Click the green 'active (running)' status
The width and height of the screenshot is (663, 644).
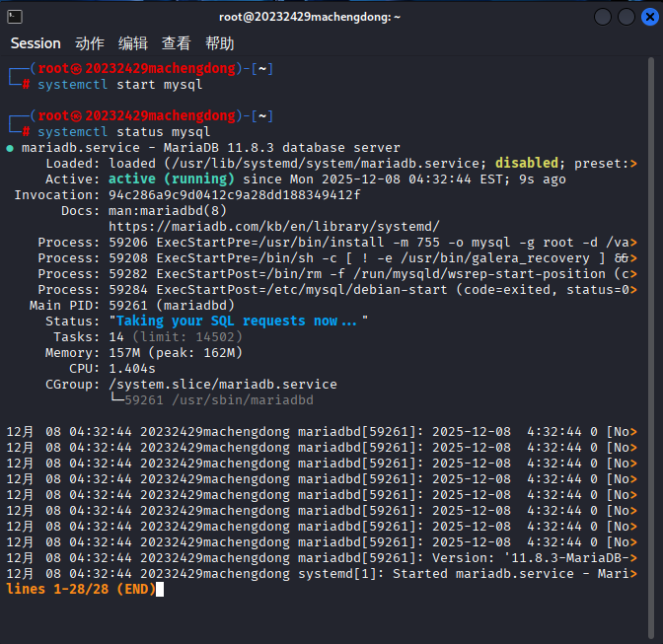tap(172, 179)
